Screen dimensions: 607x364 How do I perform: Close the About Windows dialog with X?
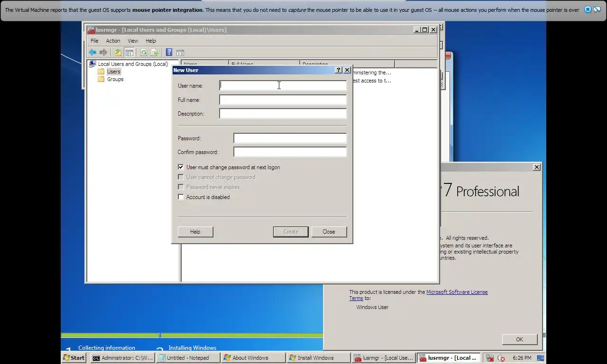(536, 167)
